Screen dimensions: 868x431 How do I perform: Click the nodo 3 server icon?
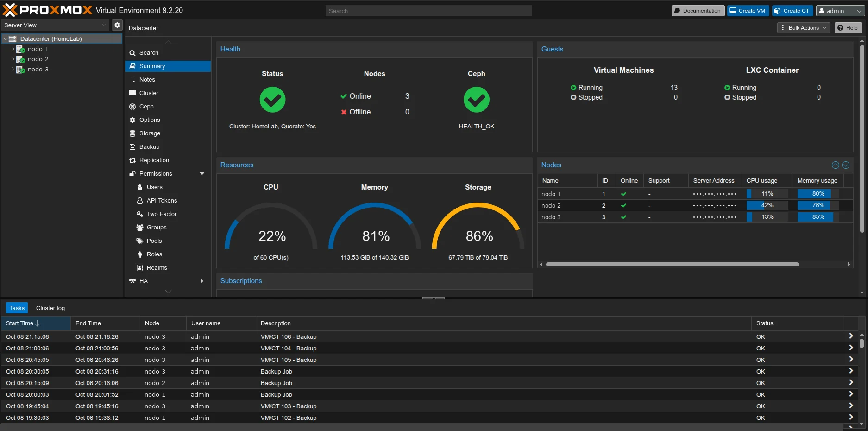point(20,70)
